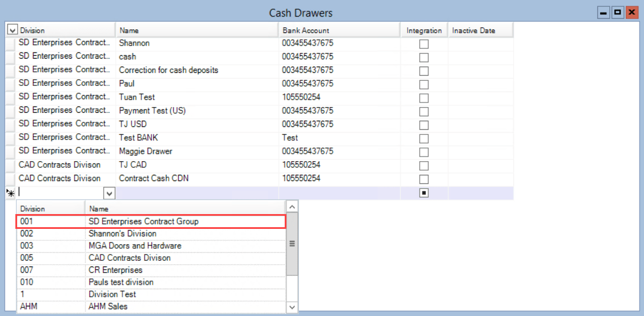
Task: Click Name cell in the new row
Action: 197,193
